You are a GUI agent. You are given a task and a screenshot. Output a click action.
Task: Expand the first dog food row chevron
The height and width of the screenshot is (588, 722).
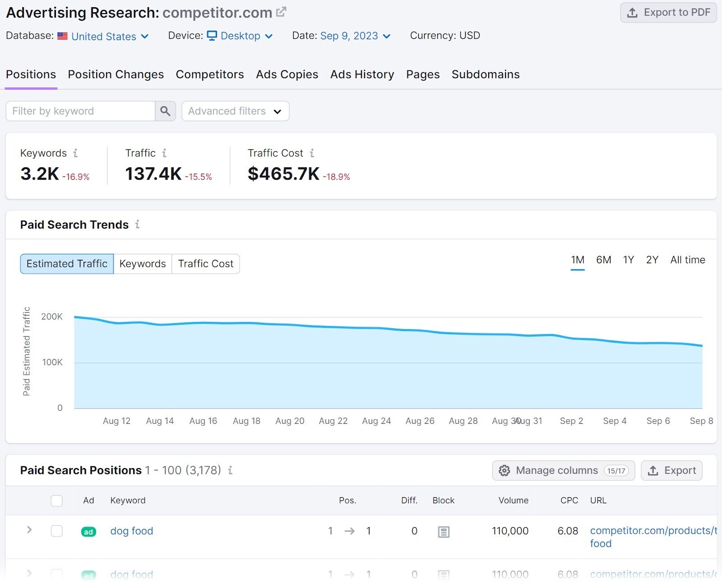(x=29, y=531)
